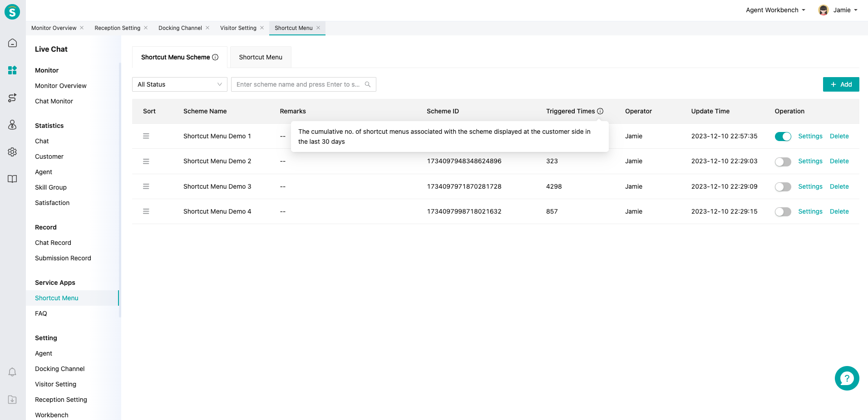Open Chat Monitor in the sidebar
Screen dimensions: 868x420
(54, 101)
